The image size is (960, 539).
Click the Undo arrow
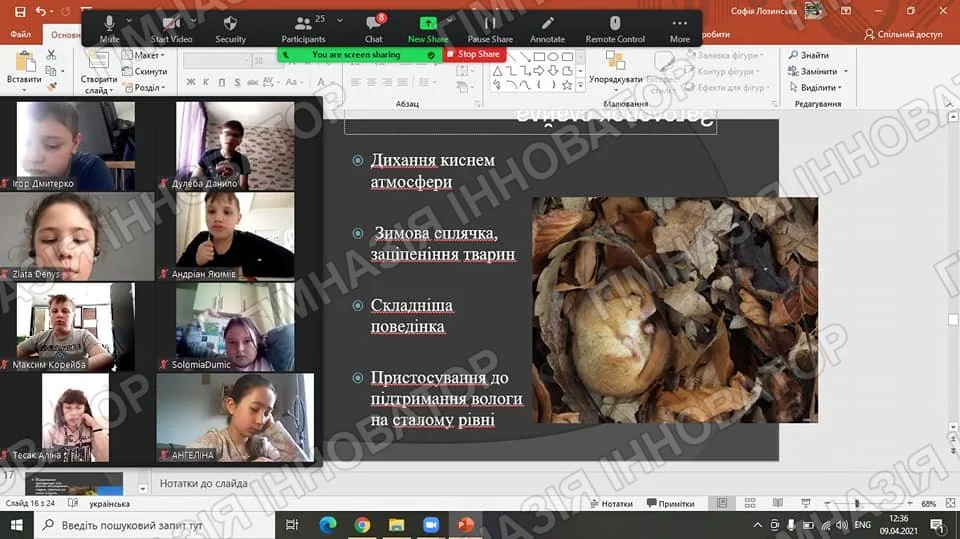40,11
